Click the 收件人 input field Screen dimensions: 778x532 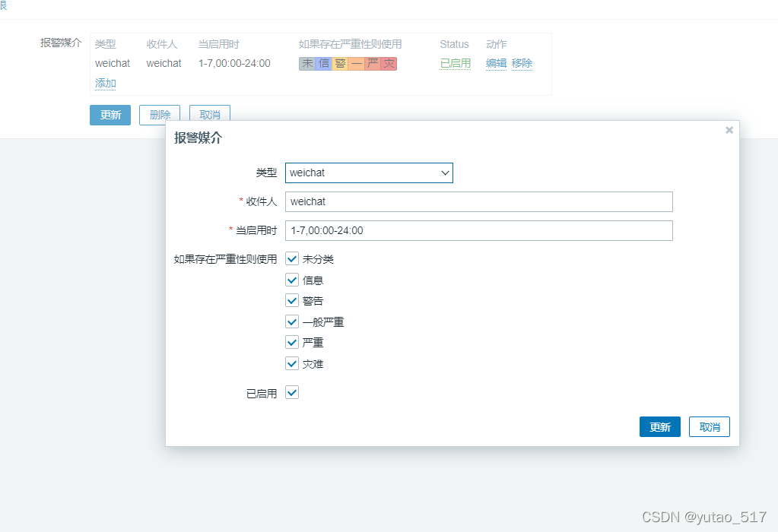[x=478, y=201]
